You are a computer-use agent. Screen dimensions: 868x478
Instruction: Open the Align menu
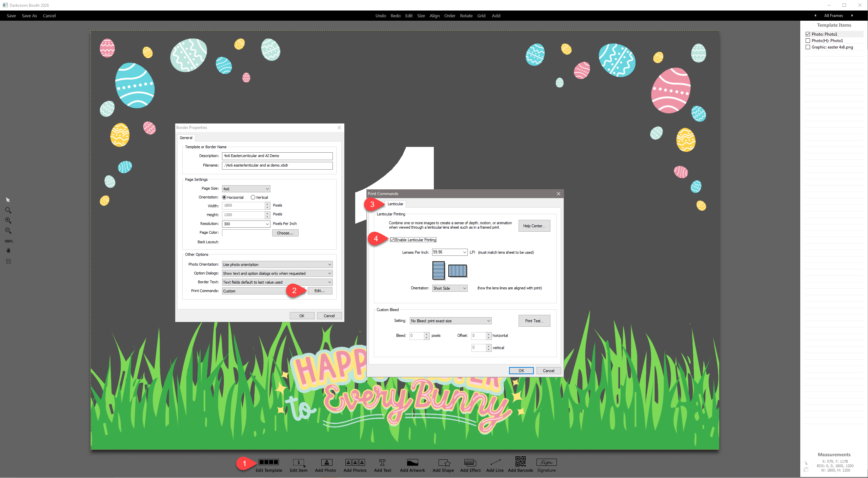pyautogui.click(x=434, y=16)
